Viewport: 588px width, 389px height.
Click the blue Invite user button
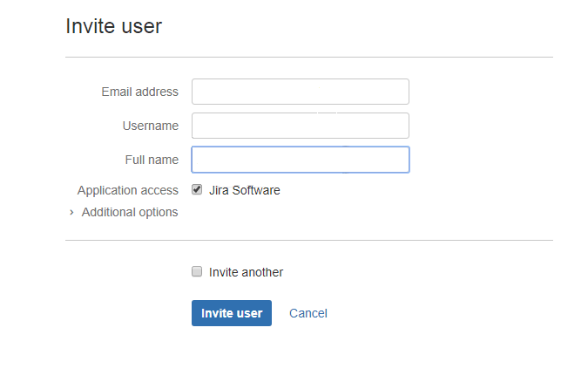point(232,313)
